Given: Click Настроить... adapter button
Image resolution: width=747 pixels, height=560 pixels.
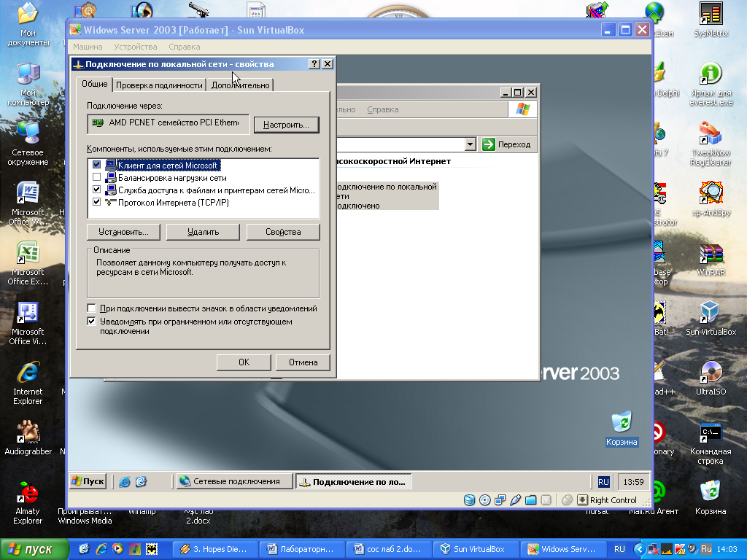Looking at the screenshot, I should (x=286, y=125).
